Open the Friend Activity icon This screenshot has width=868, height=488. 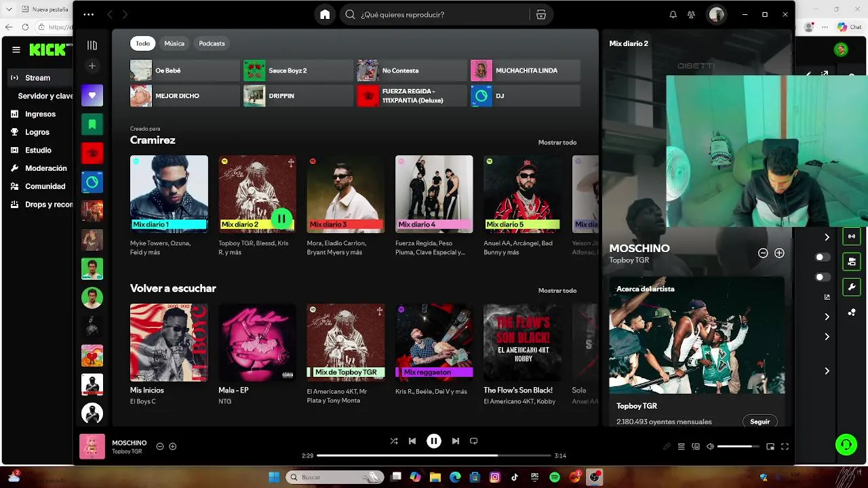point(691,14)
